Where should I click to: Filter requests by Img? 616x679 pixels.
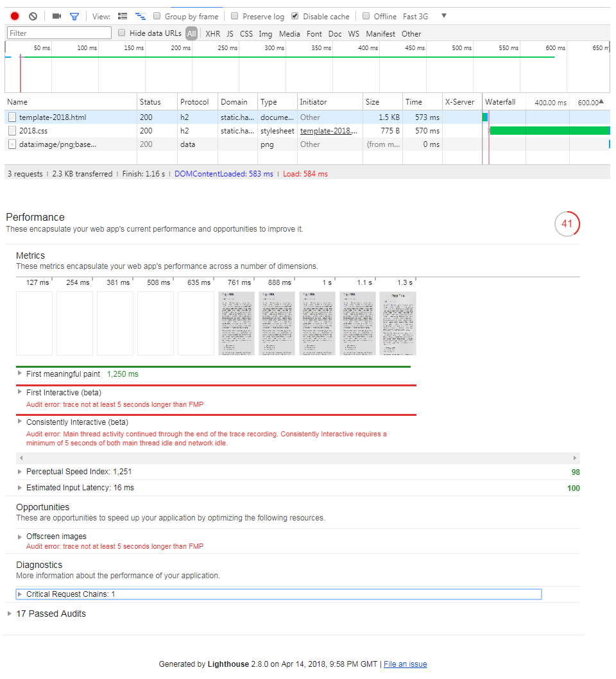pyautogui.click(x=266, y=34)
